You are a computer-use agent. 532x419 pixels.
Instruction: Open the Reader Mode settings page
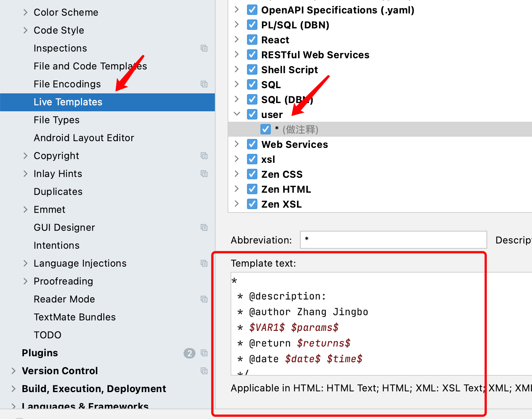64,299
